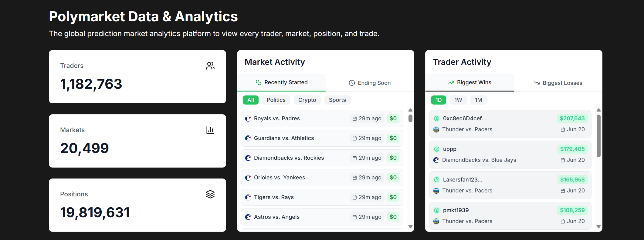Switch to the Ending Soon tab

370,83
